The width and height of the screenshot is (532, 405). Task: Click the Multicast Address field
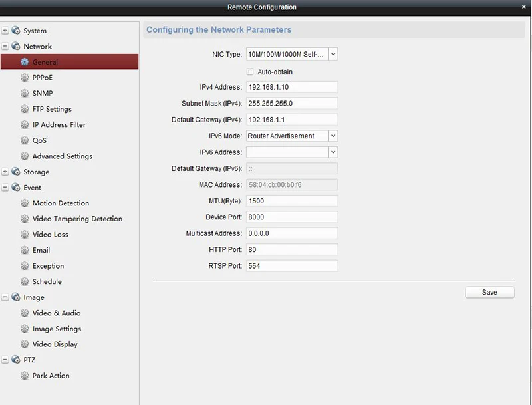click(292, 233)
